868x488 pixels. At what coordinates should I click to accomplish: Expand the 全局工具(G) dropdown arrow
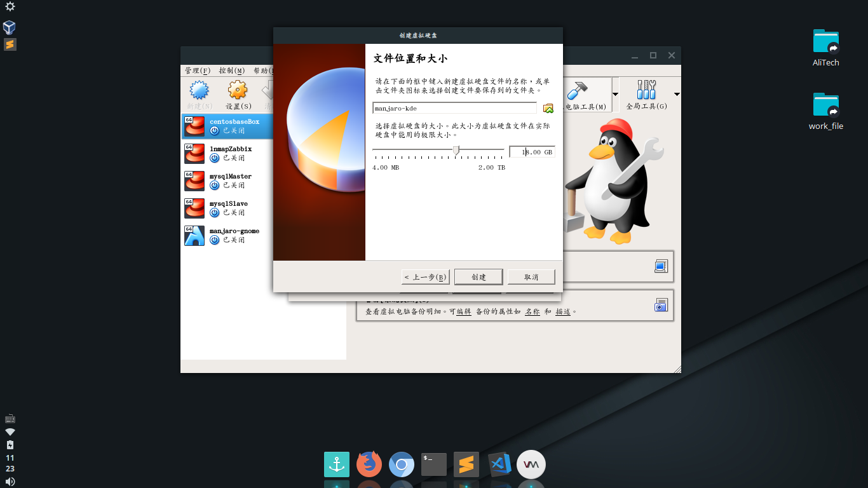tap(677, 94)
